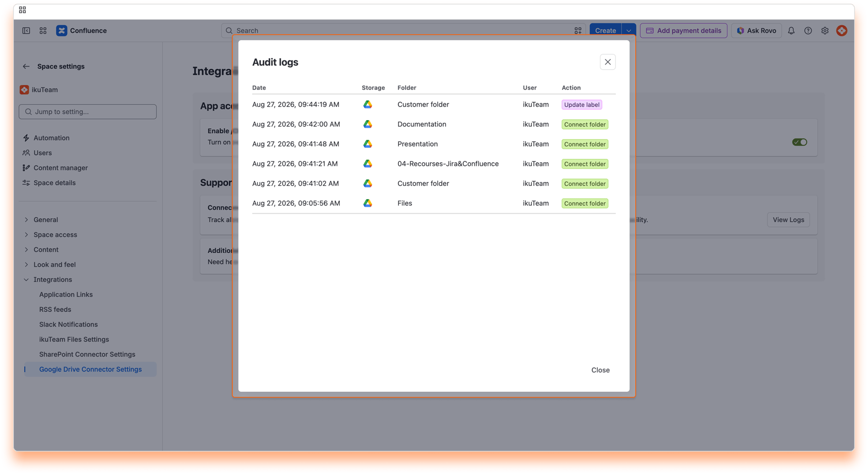Open the Ask Rovo assistant
868x474 pixels.
click(756, 31)
